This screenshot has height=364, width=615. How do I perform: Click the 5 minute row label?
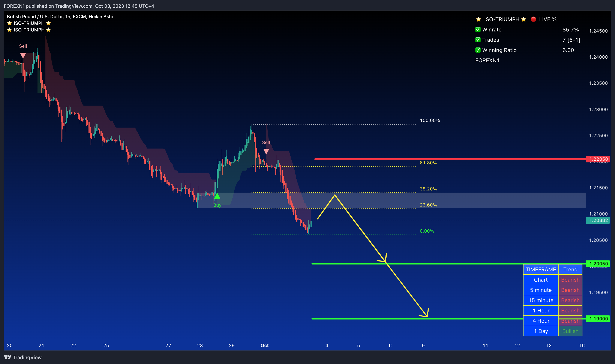click(x=541, y=290)
